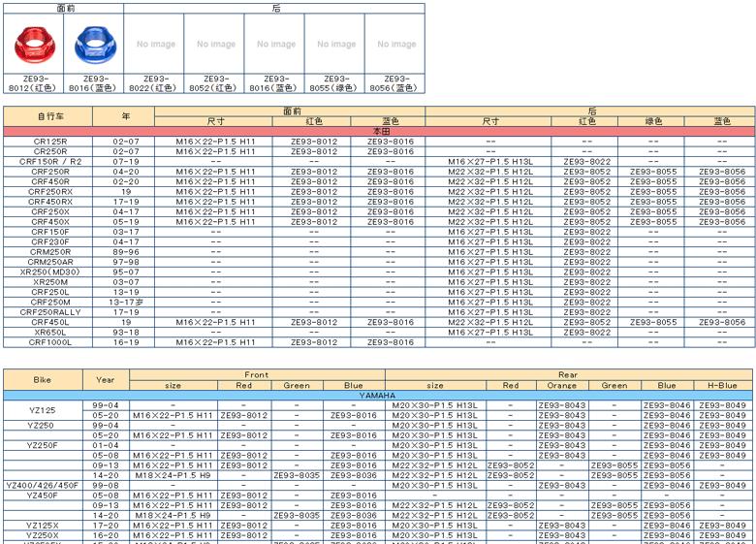This screenshot has width=756, height=544.
Task: Click the Year header in the Yamaha table
Action: [106, 379]
